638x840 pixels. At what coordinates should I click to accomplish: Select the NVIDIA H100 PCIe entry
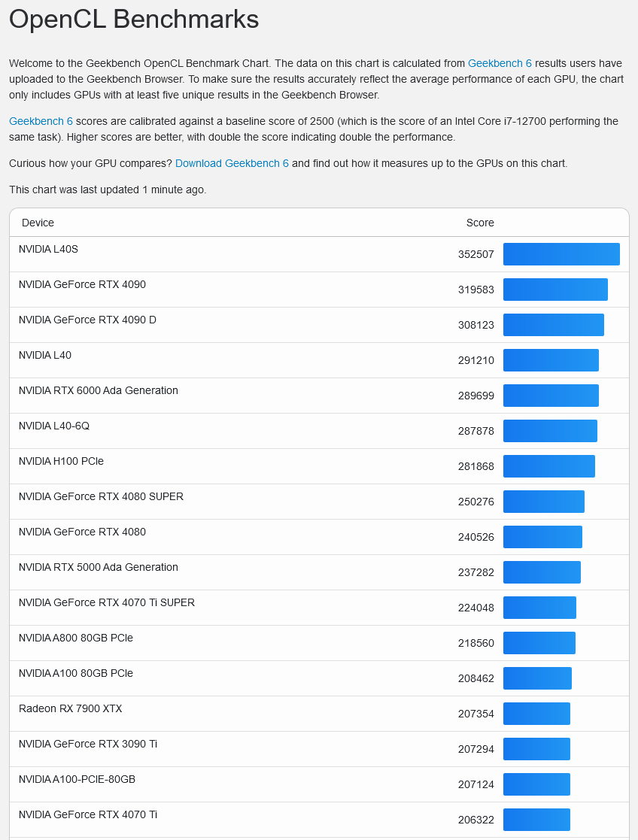(x=61, y=461)
